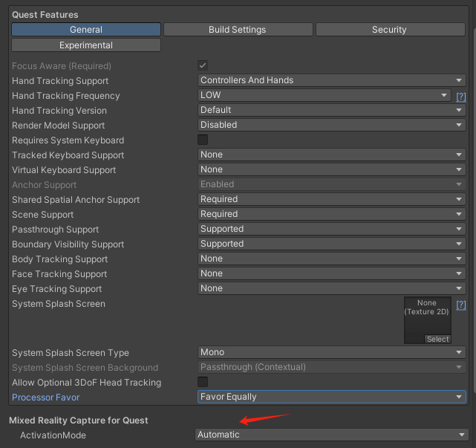Toggle Requires System Keyboard checkbox
Screen dimensions: 476x448
pos(203,140)
